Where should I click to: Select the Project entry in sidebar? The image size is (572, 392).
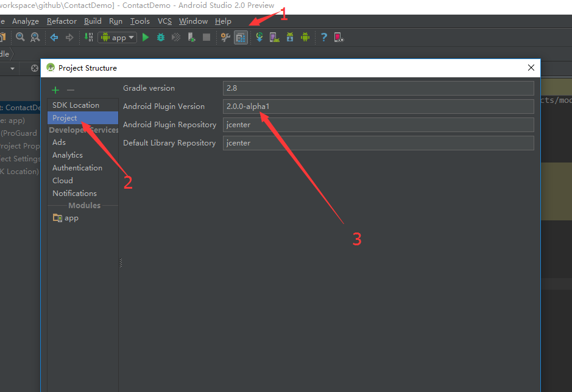point(83,117)
